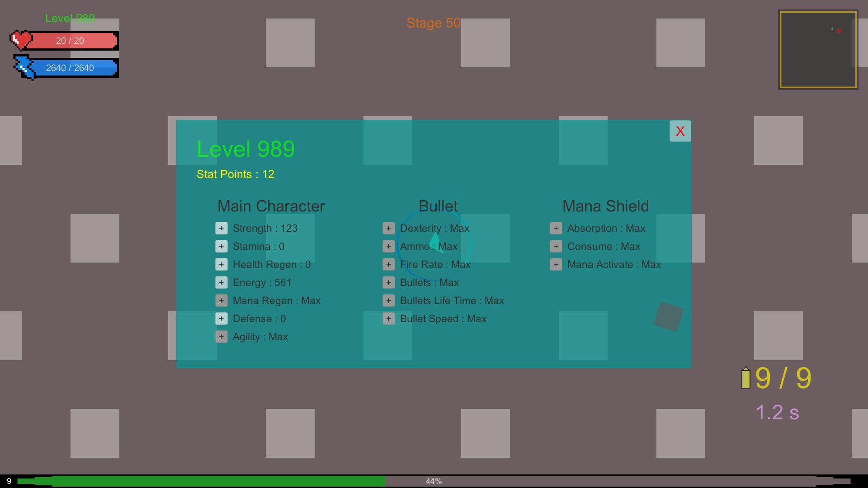
Task: Click the Stage 50 label
Action: click(434, 23)
